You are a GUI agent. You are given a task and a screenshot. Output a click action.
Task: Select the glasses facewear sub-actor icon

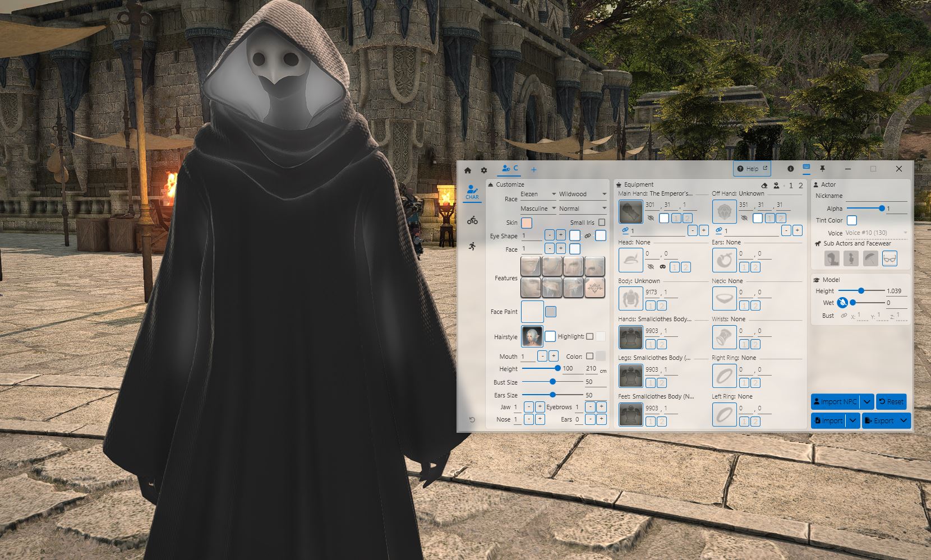(889, 258)
